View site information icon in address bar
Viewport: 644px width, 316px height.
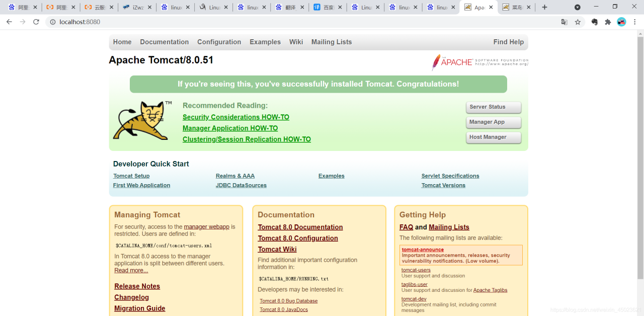coord(52,22)
